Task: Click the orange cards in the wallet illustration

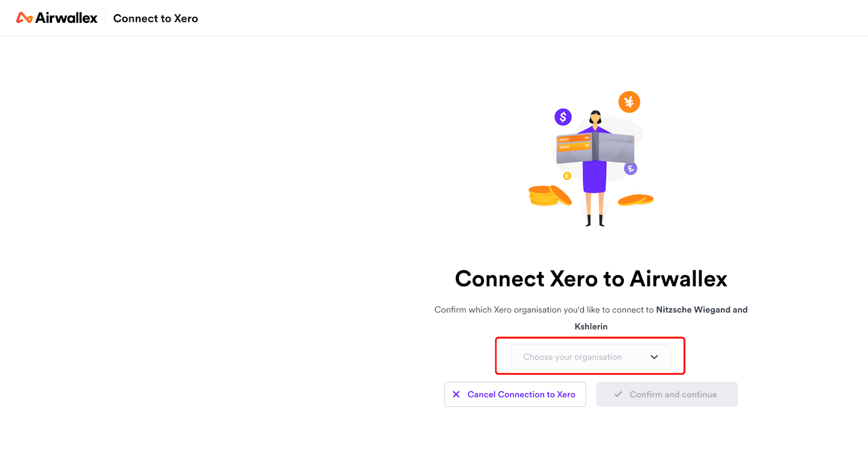Action: [575, 142]
